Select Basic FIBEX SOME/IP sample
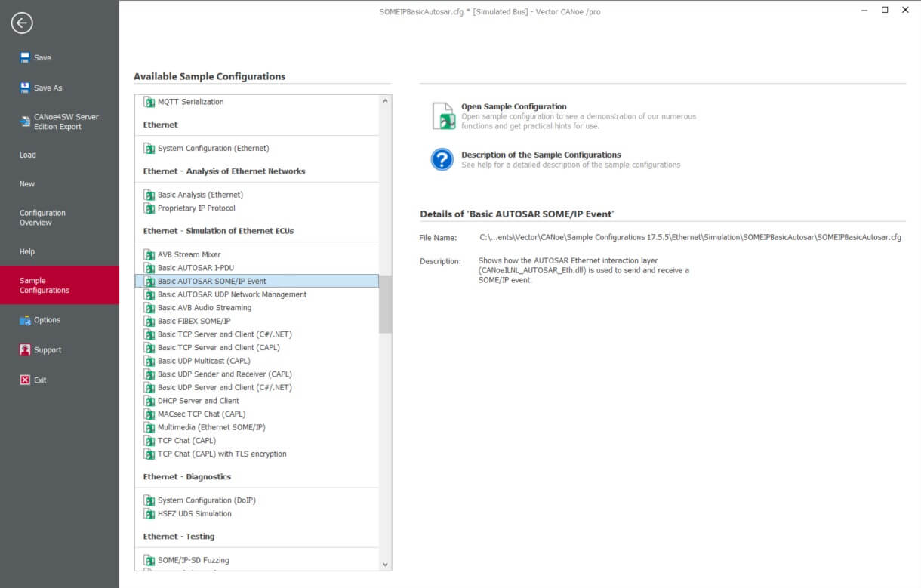Viewport: 921px width, 588px height. pos(194,321)
